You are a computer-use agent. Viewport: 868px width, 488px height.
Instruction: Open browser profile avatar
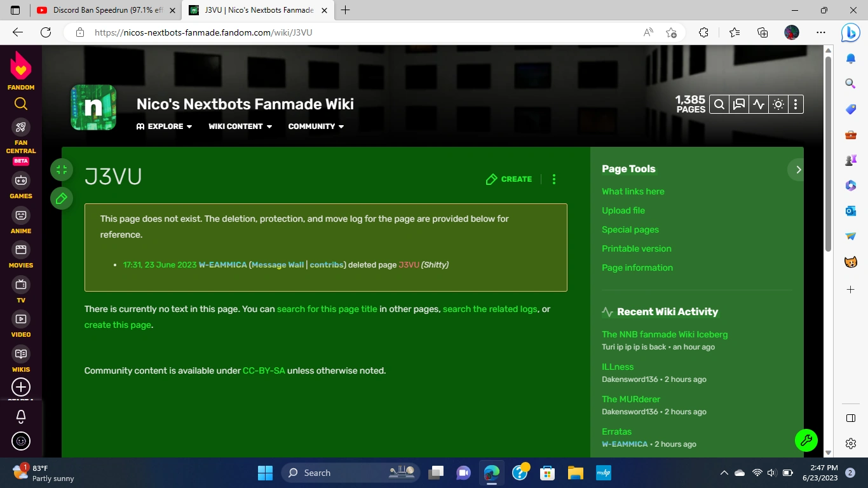pyautogui.click(x=791, y=32)
